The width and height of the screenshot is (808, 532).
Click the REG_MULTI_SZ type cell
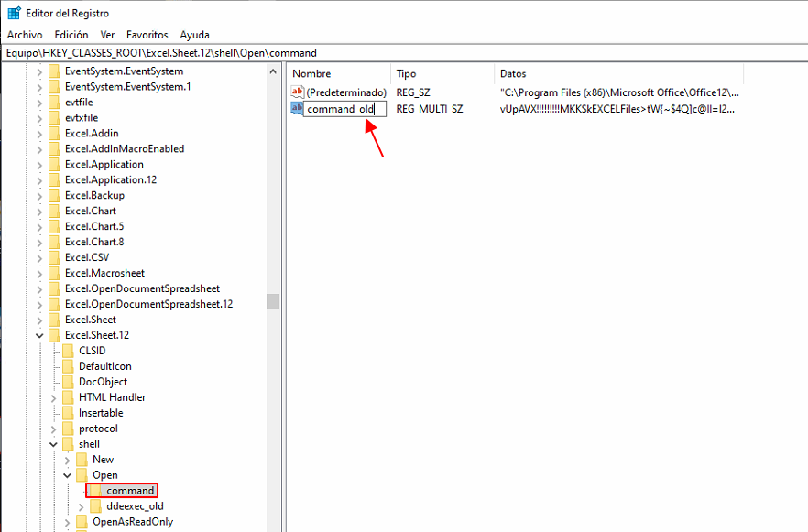[430, 109]
